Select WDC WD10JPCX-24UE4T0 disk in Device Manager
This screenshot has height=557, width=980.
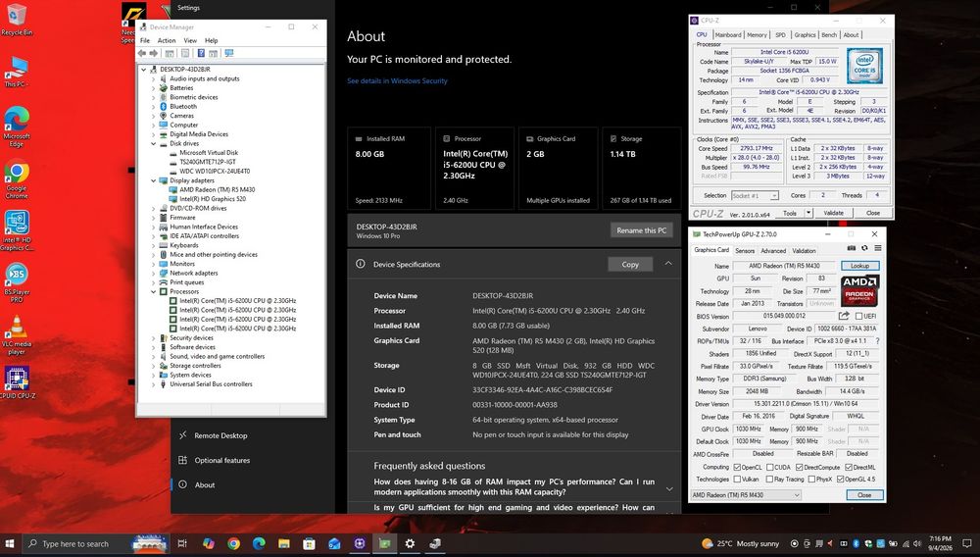(215, 172)
